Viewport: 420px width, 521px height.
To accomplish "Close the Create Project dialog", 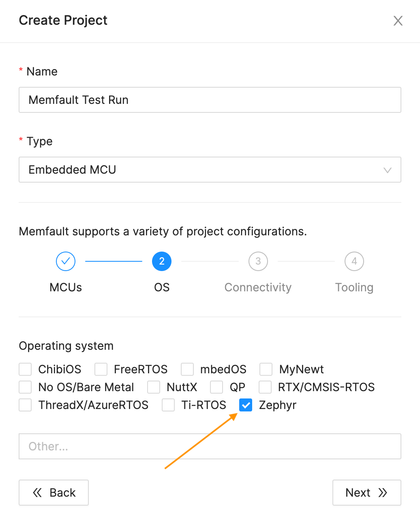I will click(x=398, y=21).
